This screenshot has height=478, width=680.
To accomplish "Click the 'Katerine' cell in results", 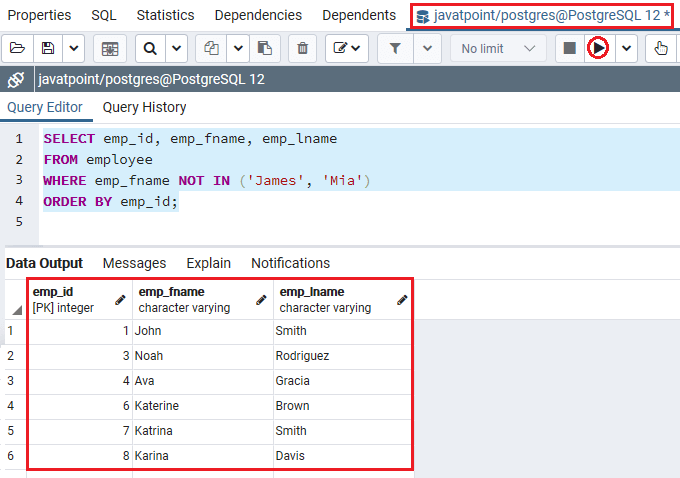I will 203,406.
